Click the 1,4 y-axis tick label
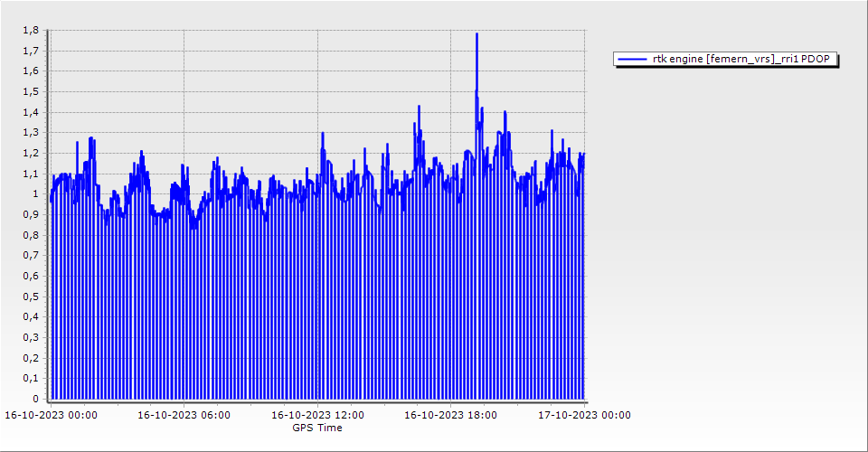The height and width of the screenshot is (452, 868). click(30, 112)
